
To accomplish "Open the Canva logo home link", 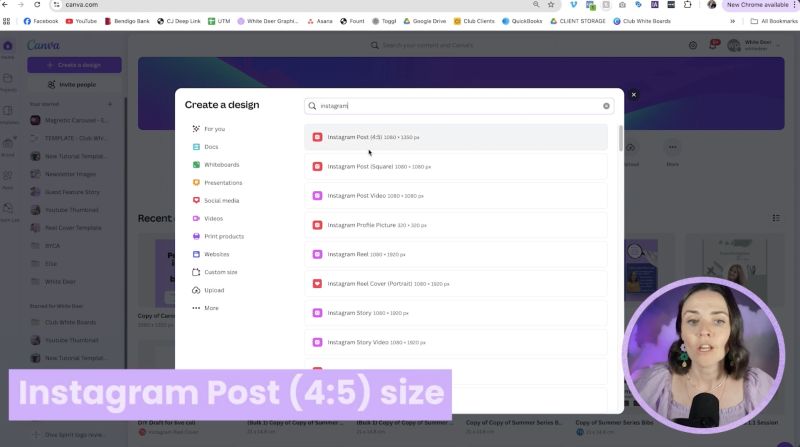I will (43, 45).
